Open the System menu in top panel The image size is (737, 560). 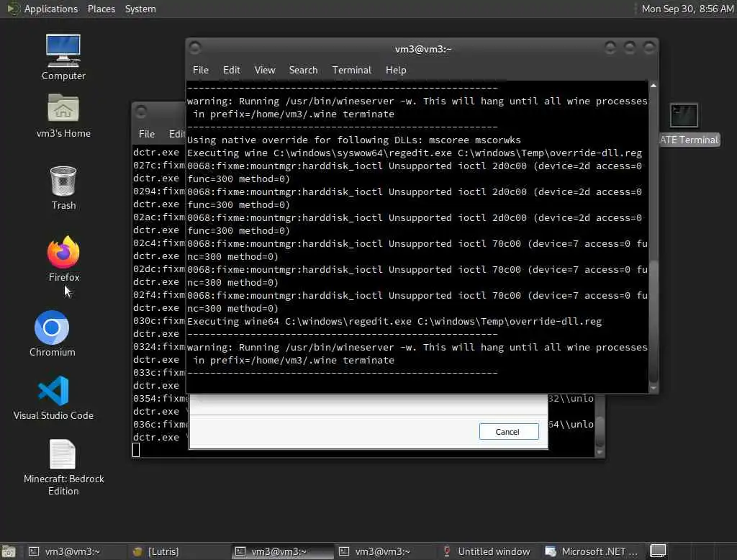(x=140, y=9)
